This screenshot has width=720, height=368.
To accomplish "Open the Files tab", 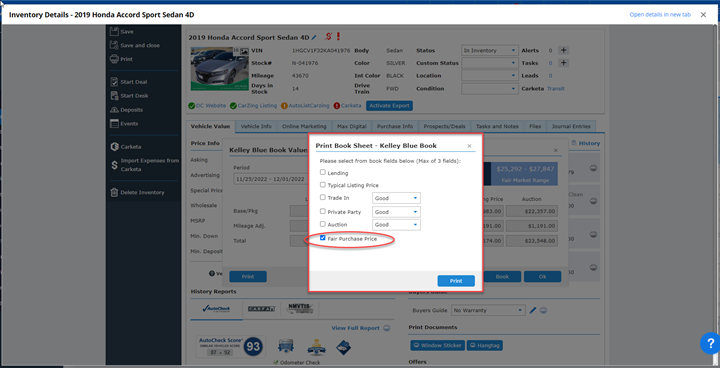I will [535, 126].
